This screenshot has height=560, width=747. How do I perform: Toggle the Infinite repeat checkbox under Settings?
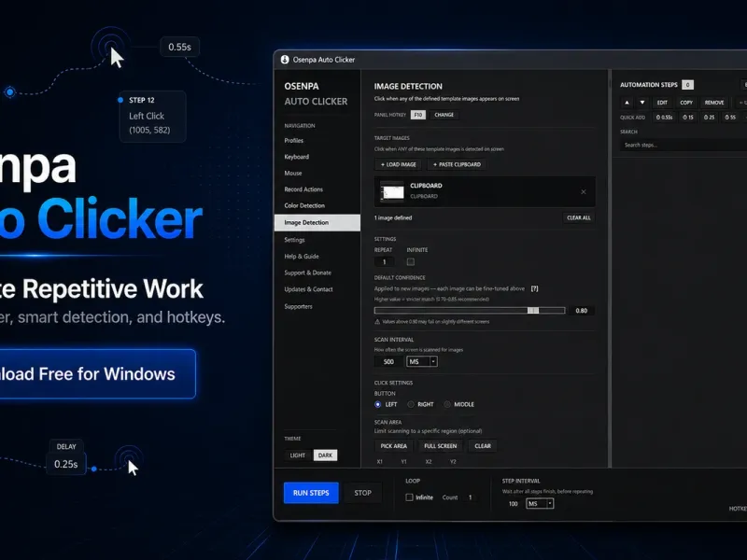411,262
